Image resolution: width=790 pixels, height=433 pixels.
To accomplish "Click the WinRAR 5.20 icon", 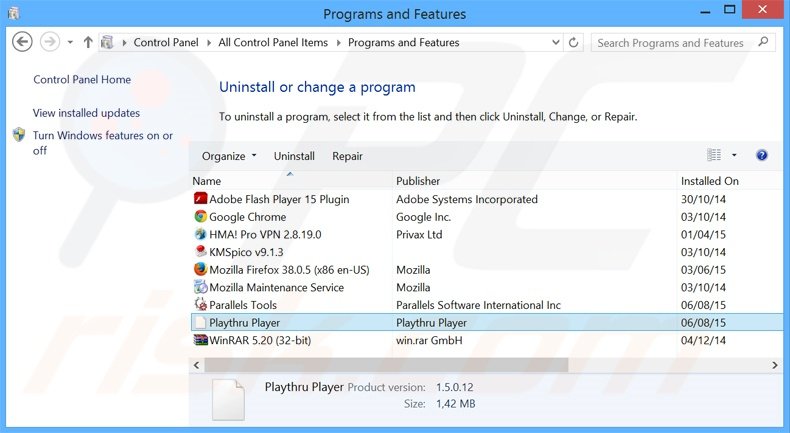I will 200,340.
